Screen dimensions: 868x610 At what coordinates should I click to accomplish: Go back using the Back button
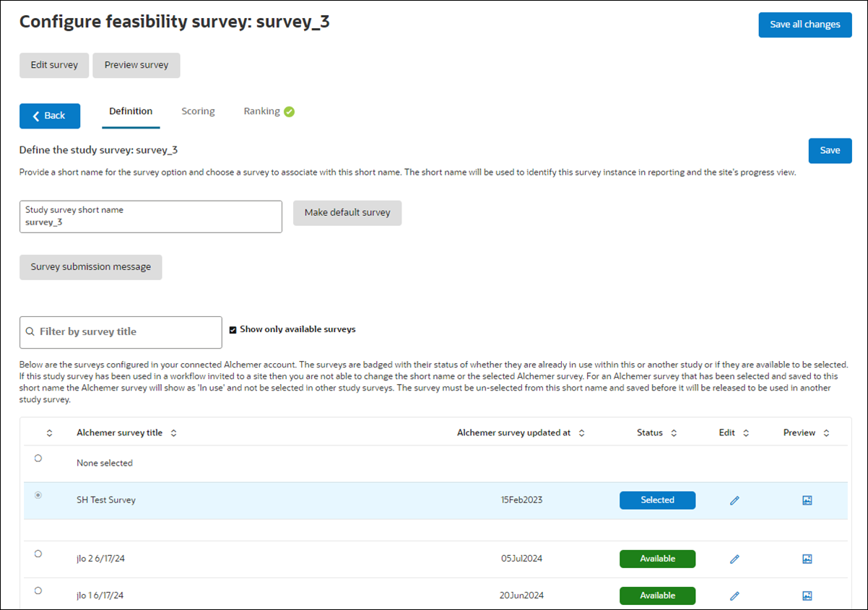tap(50, 116)
